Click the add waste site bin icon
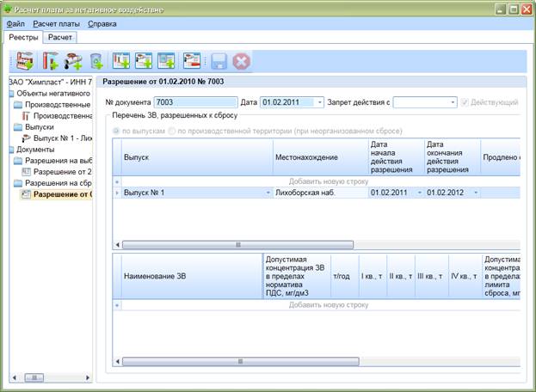The width and height of the screenshot is (536, 392). [96, 61]
